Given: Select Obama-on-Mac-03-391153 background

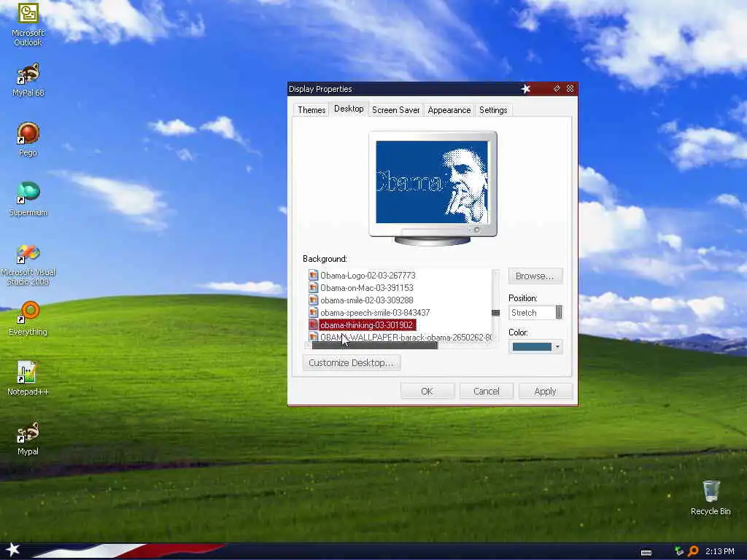Looking at the screenshot, I should click(x=366, y=287).
